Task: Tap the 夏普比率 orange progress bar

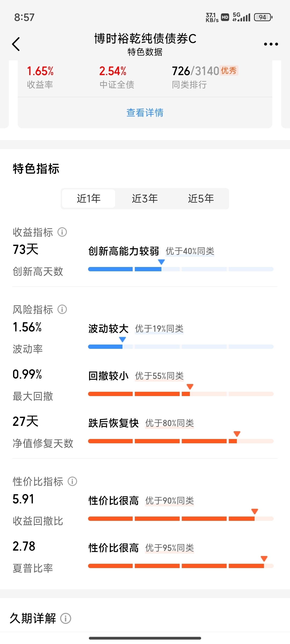Action: 181,566
